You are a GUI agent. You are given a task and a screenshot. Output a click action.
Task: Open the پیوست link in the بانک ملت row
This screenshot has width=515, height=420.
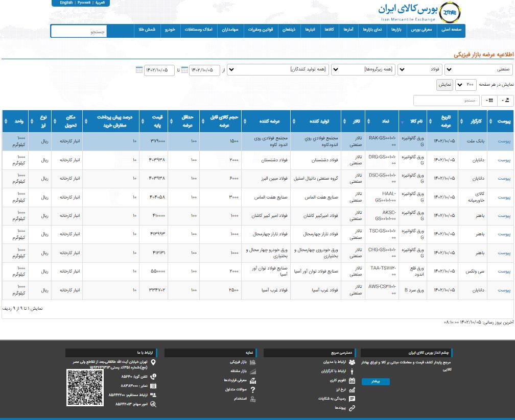[x=504, y=141]
